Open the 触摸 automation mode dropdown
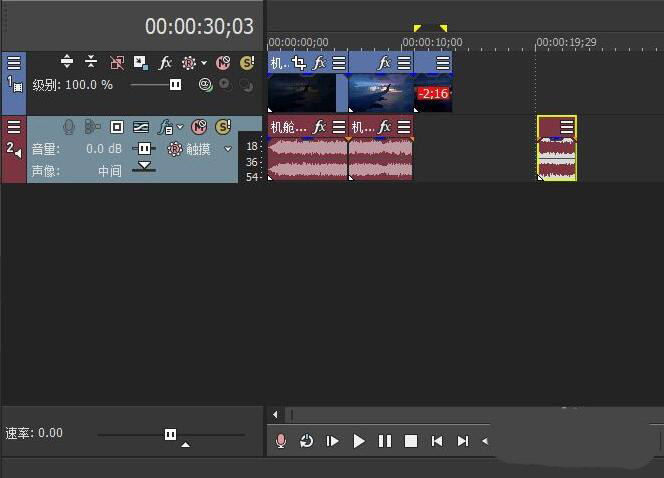This screenshot has height=478, width=664. [228, 149]
